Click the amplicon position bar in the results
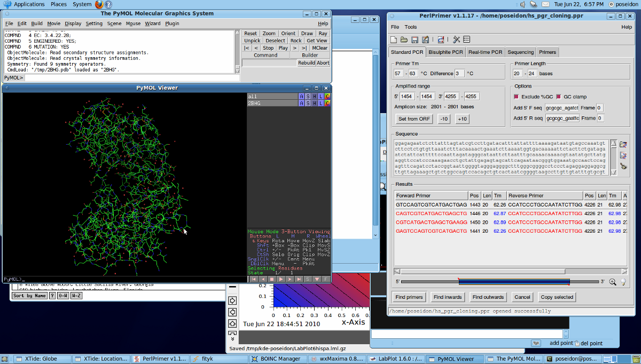 point(513,282)
